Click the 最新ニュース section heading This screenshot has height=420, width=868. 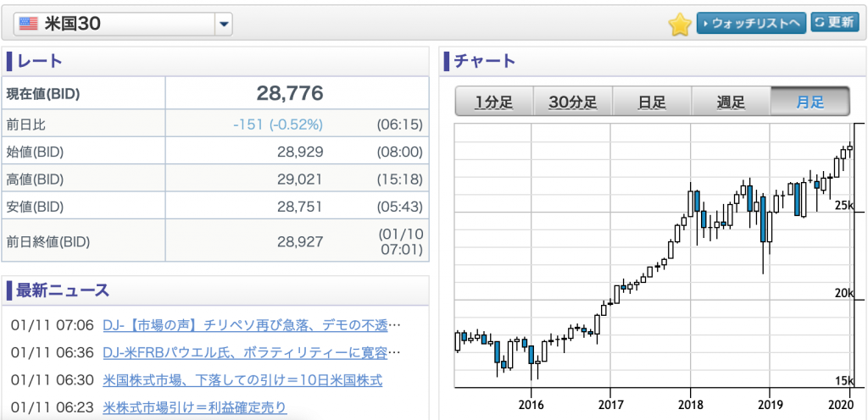[x=63, y=290]
